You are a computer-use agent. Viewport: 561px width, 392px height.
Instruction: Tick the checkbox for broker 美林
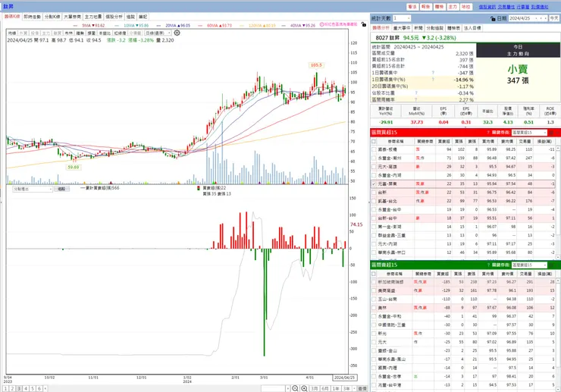374,308
